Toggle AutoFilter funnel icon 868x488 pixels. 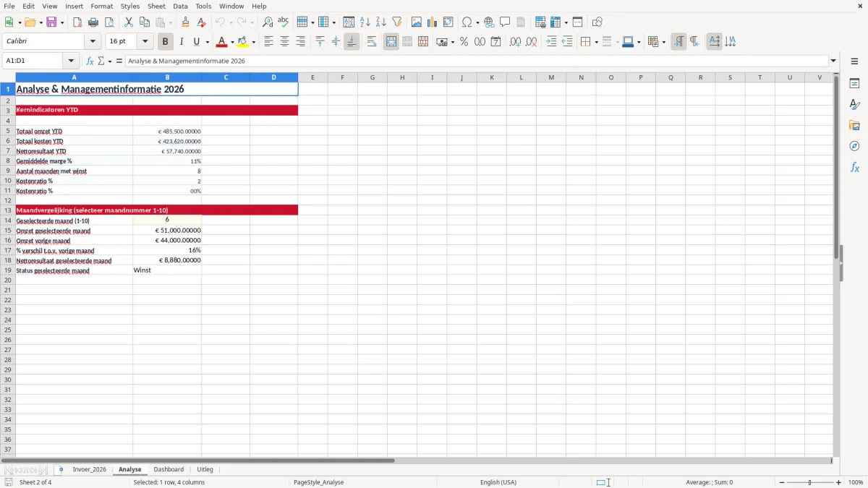click(x=396, y=22)
